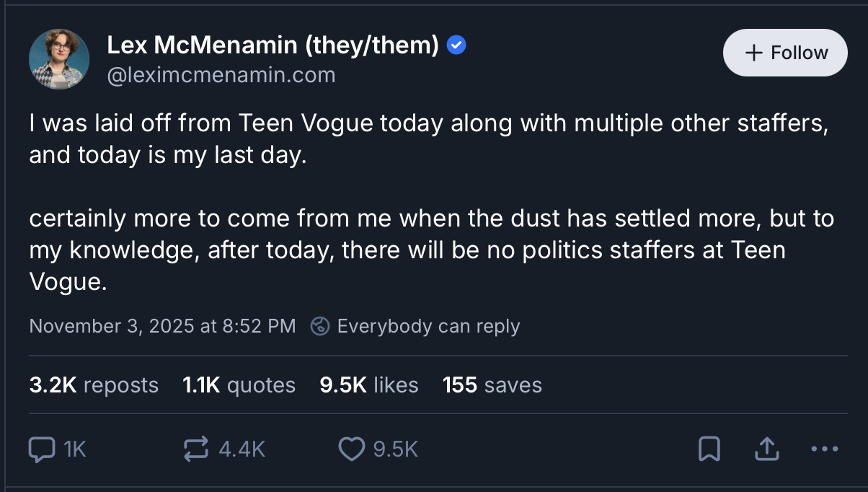The width and height of the screenshot is (868, 492).
Task: Click the plus icon on Follow button
Action: (x=753, y=53)
